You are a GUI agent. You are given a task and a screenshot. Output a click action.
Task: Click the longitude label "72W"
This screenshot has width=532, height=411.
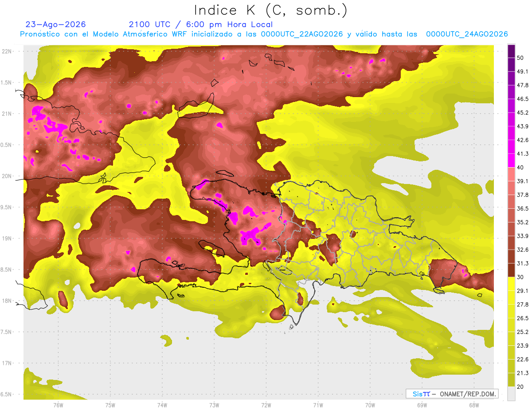(x=266, y=405)
